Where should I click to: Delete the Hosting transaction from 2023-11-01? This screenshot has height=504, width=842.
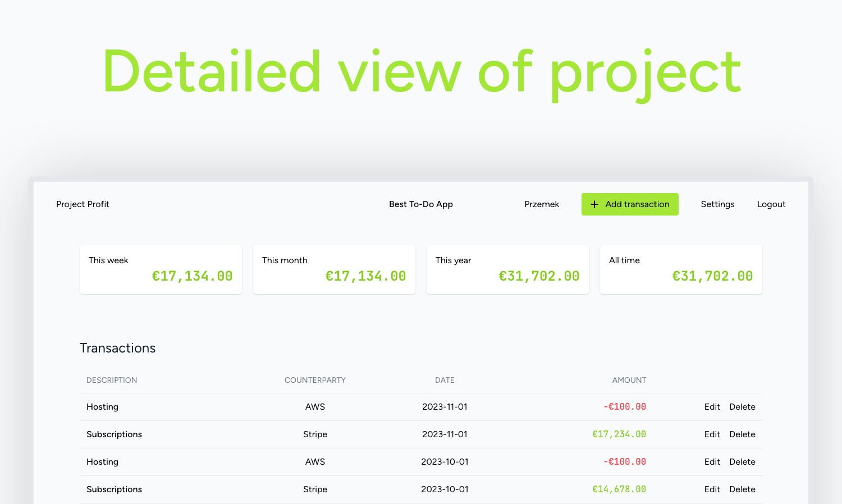(742, 406)
